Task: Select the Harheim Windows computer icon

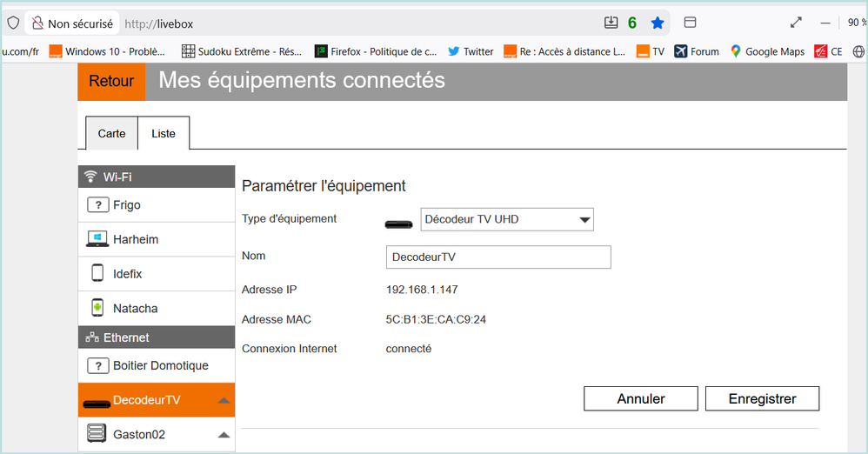Action: 97,239
